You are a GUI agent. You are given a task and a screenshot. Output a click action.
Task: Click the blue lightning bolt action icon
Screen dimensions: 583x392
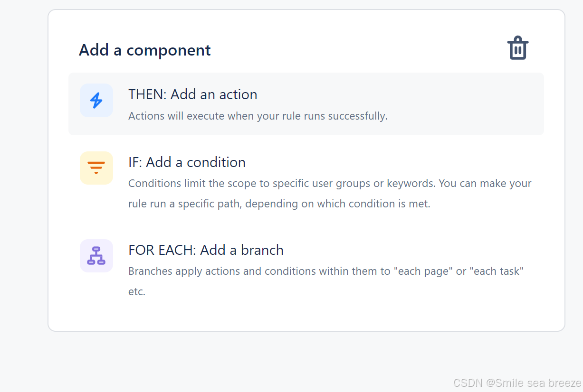click(x=96, y=101)
